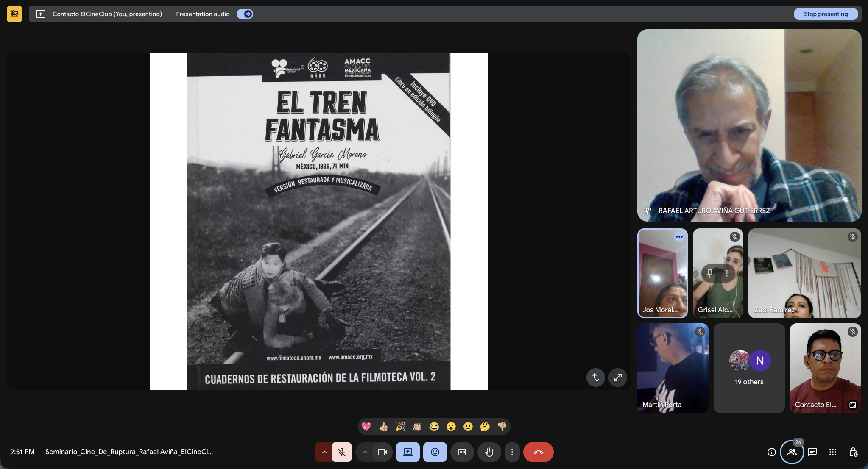Open host controls lock icon
868x469 pixels.
(853, 452)
